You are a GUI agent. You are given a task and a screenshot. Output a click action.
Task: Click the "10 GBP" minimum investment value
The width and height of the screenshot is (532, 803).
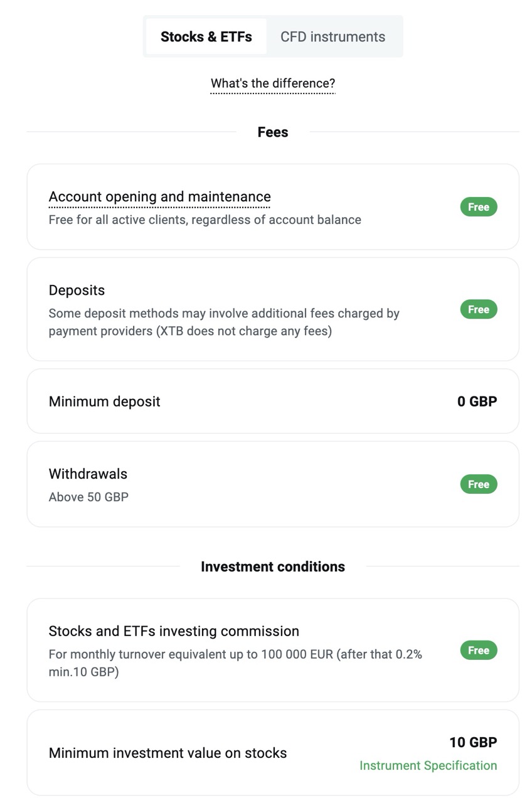[x=473, y=742]
